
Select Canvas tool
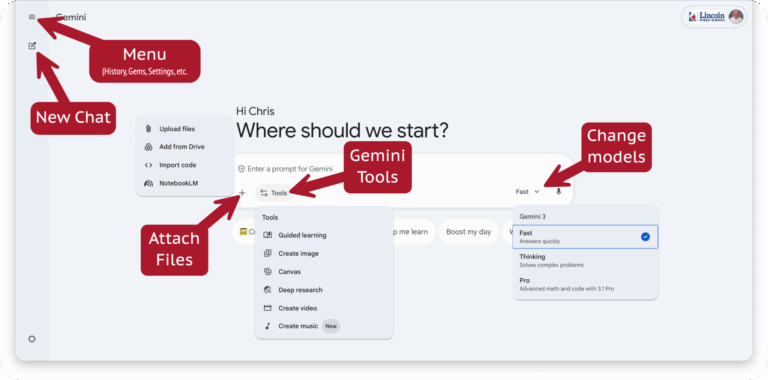point(324,272)
